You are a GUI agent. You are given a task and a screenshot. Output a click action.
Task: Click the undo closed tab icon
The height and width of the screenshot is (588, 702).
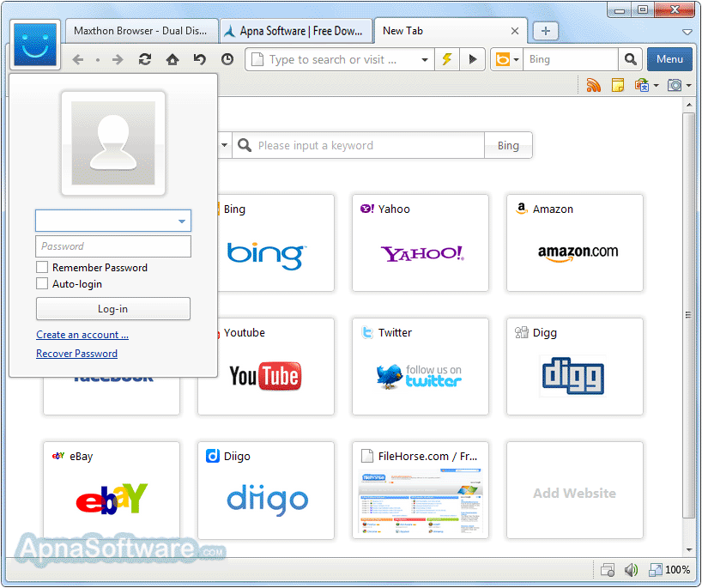(x=200, y=59)
